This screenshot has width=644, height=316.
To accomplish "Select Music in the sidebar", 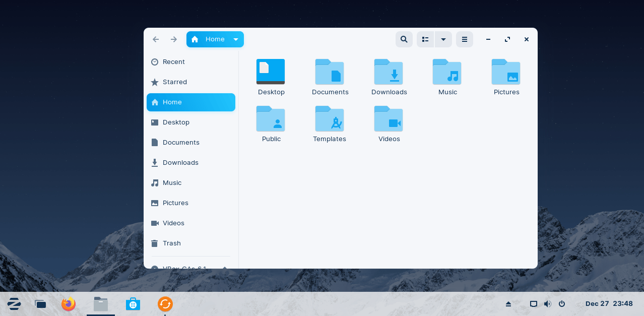I will coord(172,182).
